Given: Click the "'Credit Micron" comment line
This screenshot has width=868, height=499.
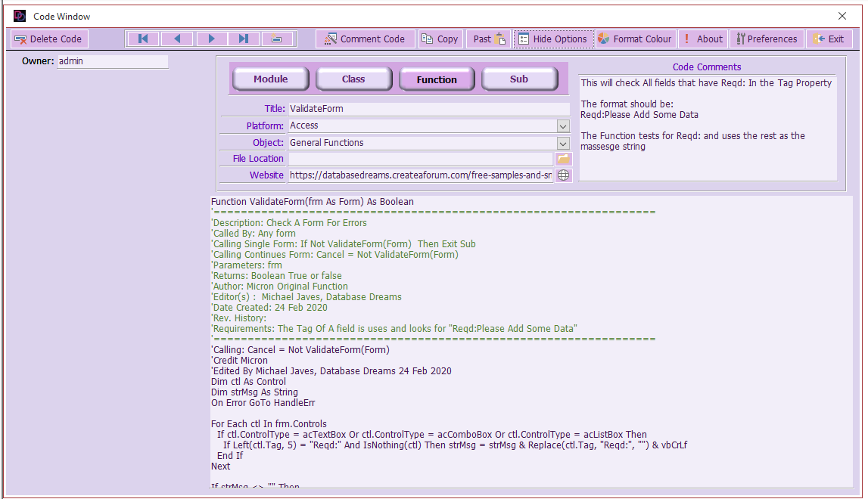Looking at the screenshot, I should point(239,360).
